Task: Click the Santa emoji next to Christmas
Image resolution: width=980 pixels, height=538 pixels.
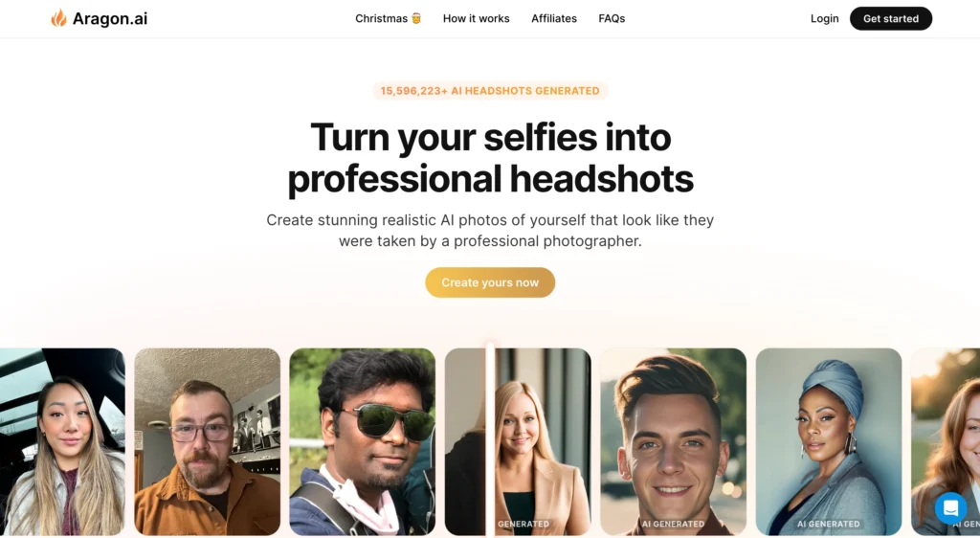Action: 416,18
